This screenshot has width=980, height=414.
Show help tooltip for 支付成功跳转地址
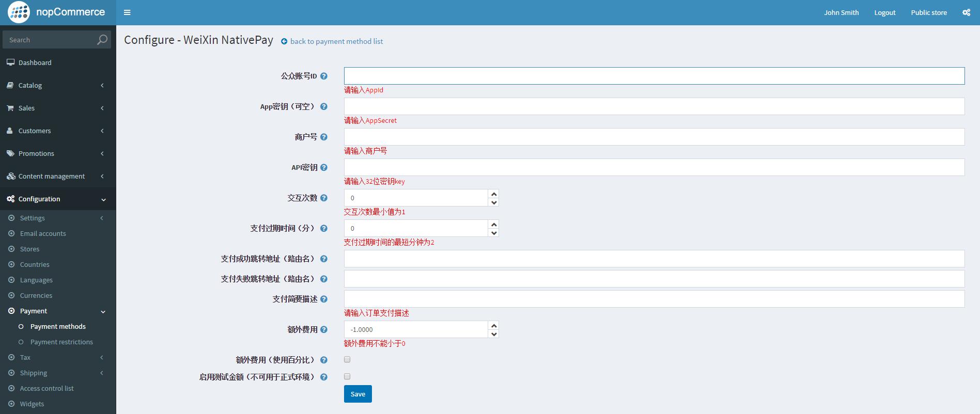(x=324, y=259)
